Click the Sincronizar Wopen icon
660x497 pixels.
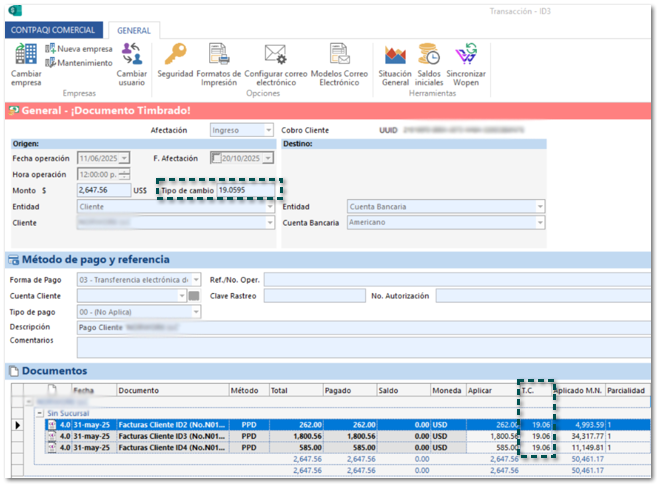(x=466, y=55)
